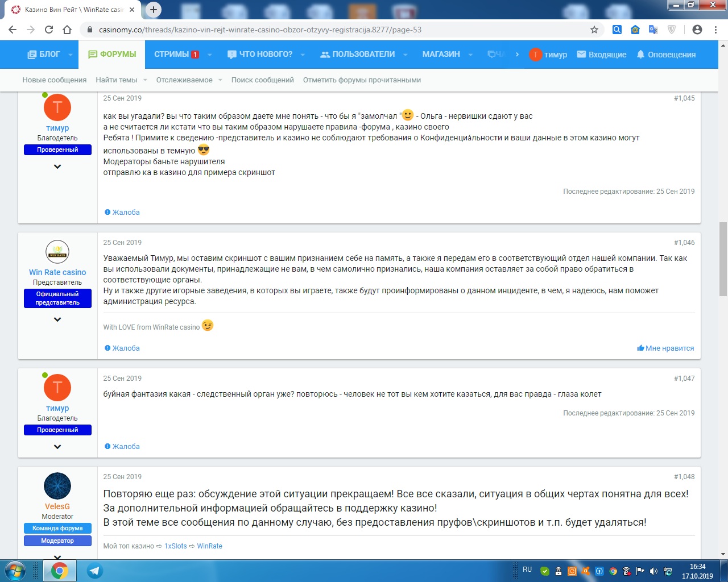Open the browser home page icon

click(x=67, y=30)
